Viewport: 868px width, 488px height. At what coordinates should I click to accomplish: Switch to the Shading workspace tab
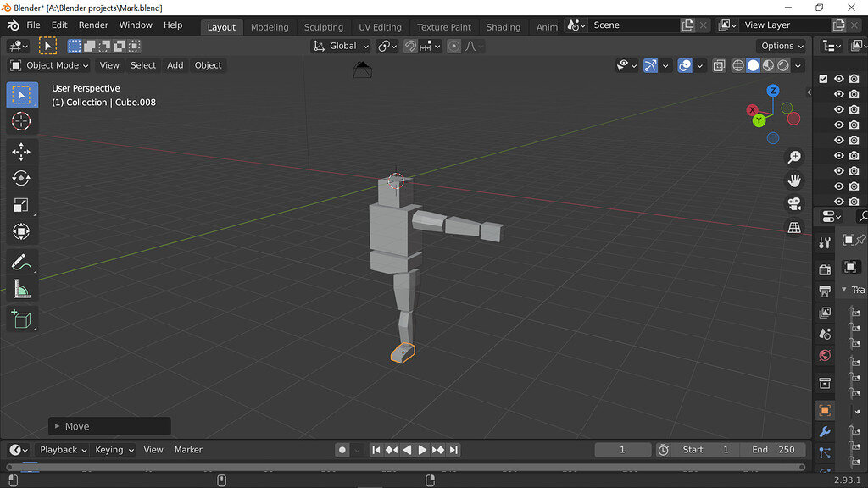click(504, 26)
